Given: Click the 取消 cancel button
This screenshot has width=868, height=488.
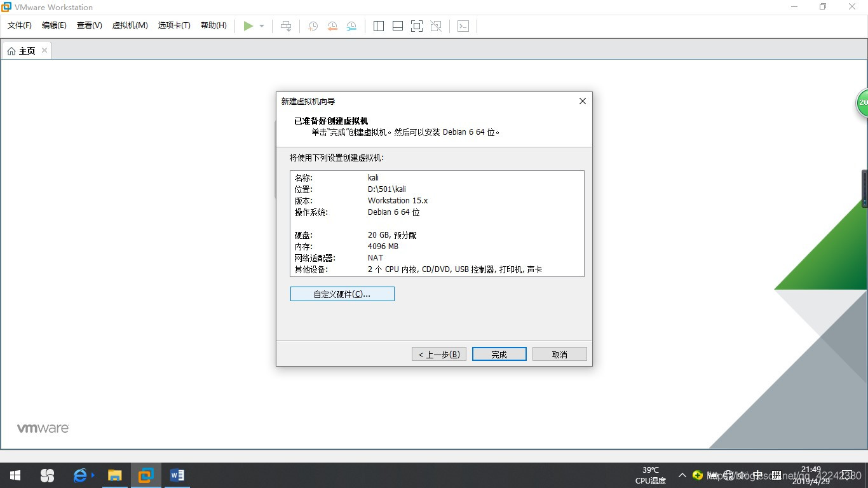Looking at the screenshot, I should click(x=560, y=354).
